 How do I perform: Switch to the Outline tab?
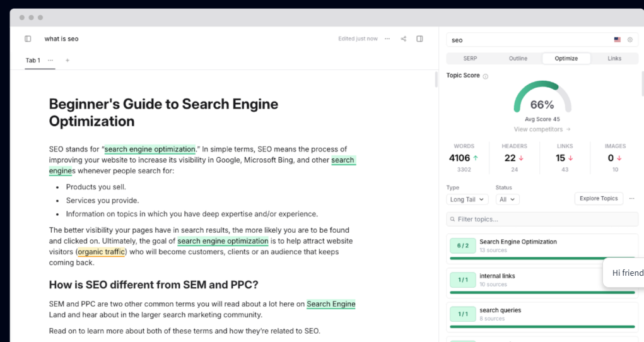518,59
